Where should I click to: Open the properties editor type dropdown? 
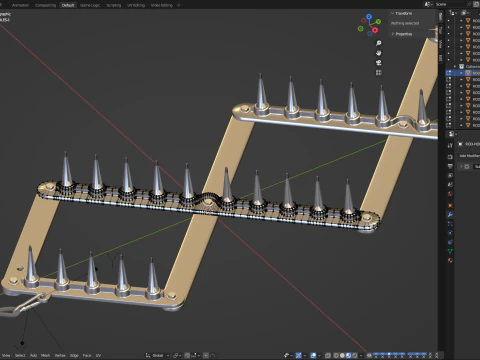452,134
